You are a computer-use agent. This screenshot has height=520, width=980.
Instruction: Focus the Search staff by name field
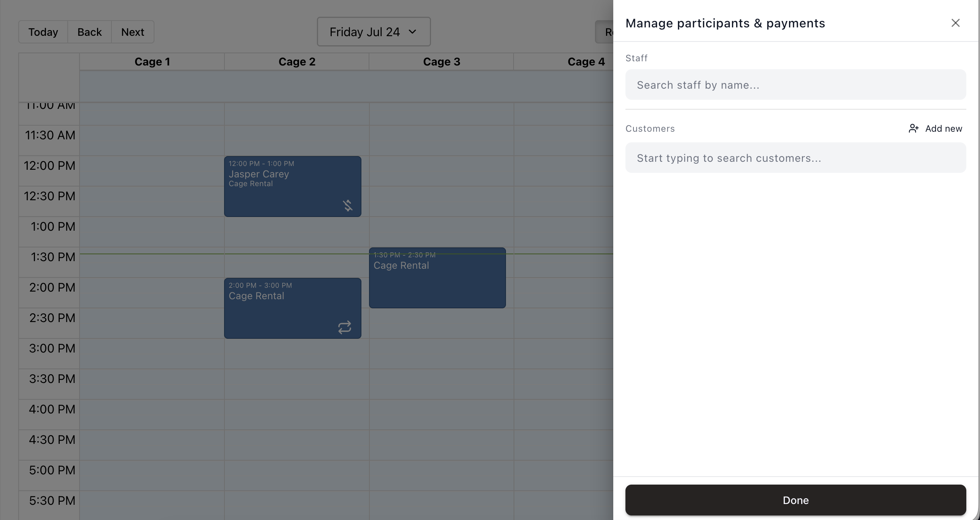pos(795,85)
